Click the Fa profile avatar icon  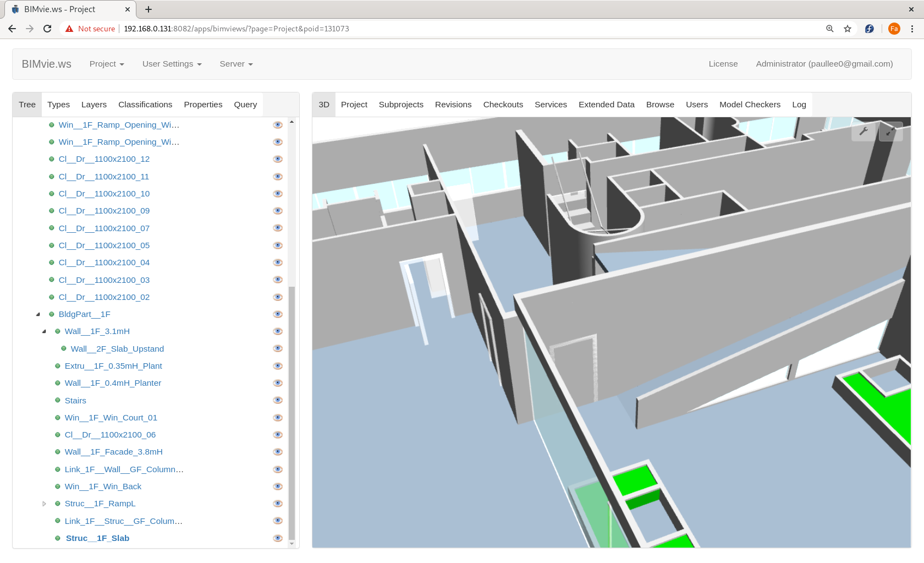pyautogui.click(x=894, y=29)
